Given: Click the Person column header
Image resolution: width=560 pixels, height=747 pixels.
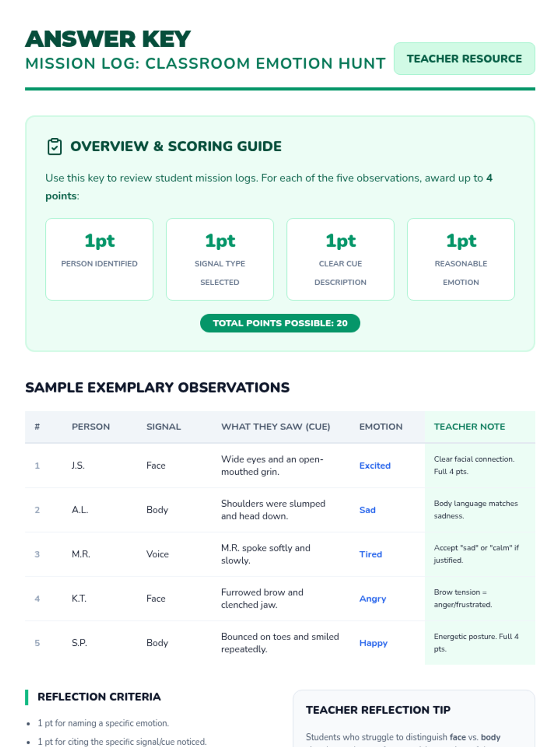Looking at the screenshot, I should pos(91,427).
